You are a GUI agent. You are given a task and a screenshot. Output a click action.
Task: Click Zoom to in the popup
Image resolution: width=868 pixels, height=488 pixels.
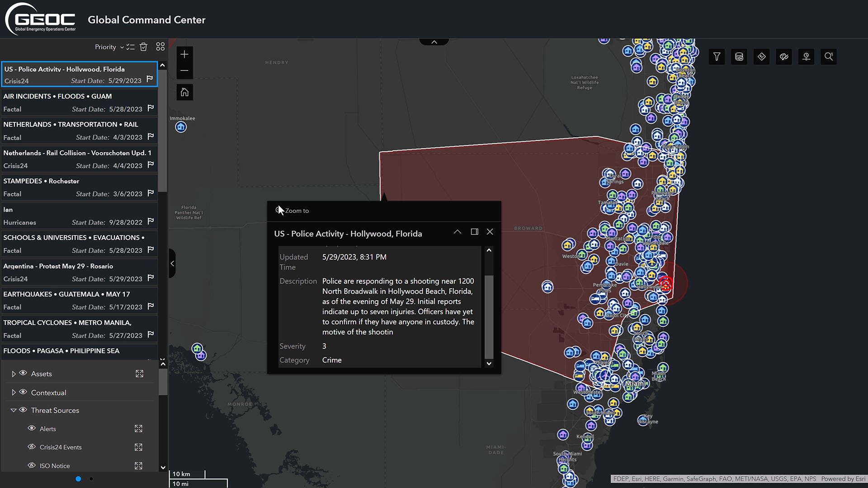296,211
